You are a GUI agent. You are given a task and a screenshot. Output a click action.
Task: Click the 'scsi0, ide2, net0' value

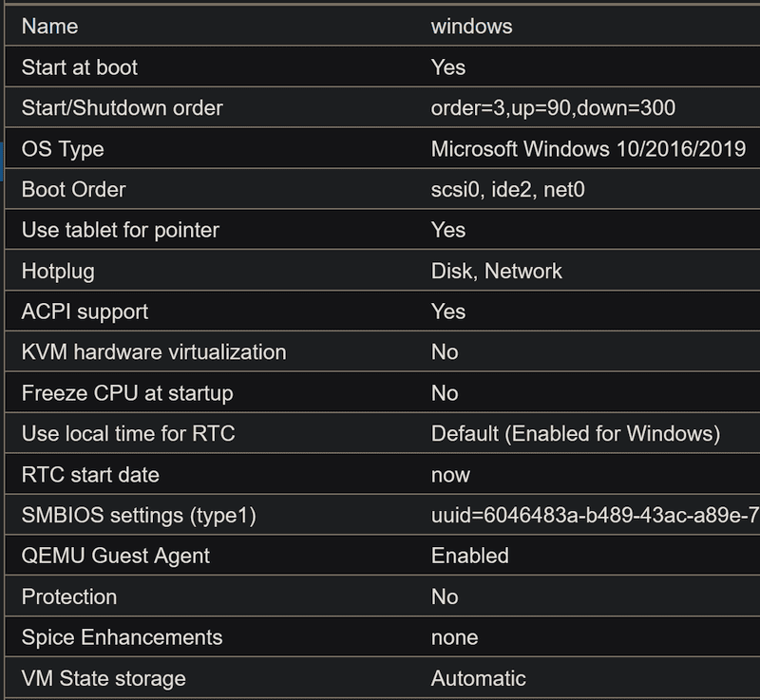pos(507,190)
